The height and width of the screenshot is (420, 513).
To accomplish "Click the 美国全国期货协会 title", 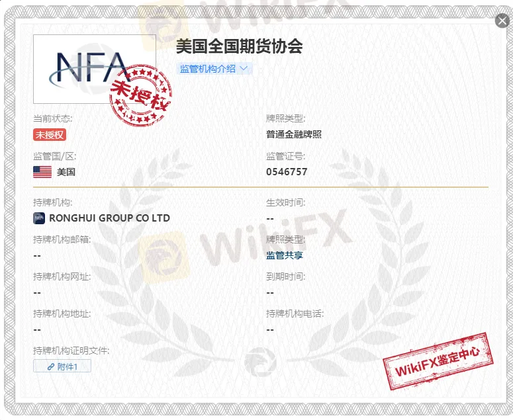I will point(239,46).
